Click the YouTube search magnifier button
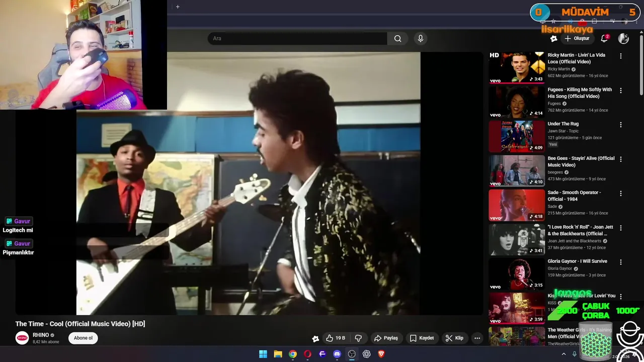The image size is (644, 362). [397, 38]
